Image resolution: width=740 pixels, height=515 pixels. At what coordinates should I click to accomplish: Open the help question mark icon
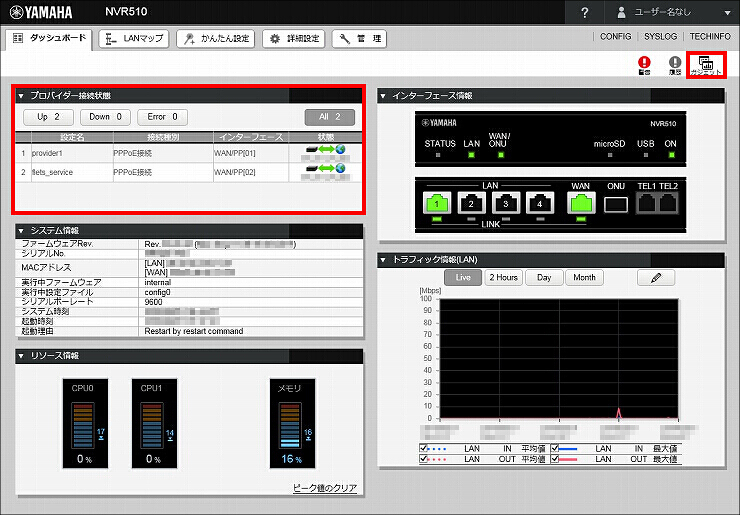(584, 13)
